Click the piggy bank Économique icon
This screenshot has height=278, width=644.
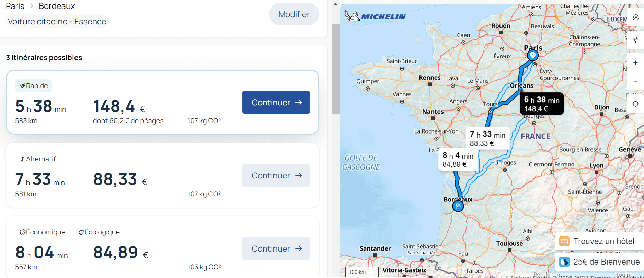(23, 232)
